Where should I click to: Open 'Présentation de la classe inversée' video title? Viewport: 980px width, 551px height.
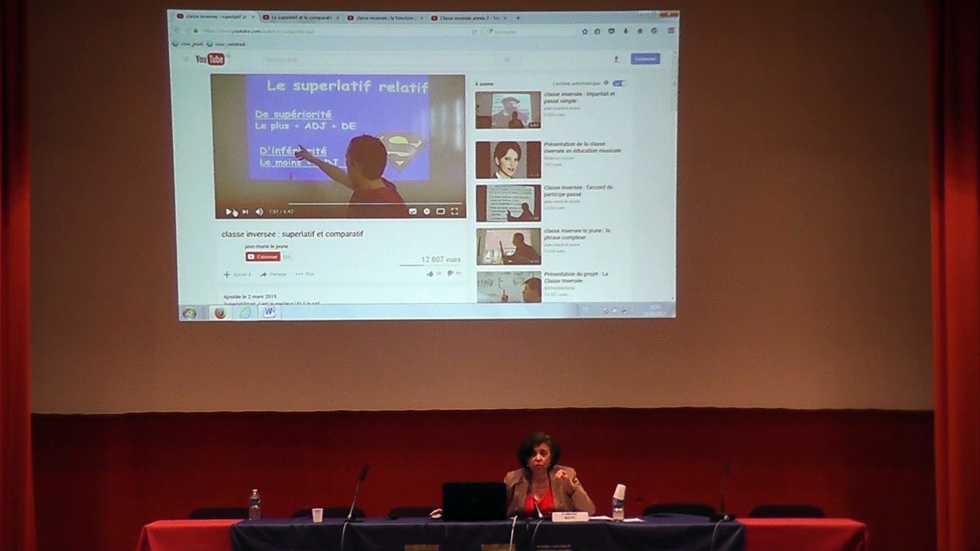point(582,148)
